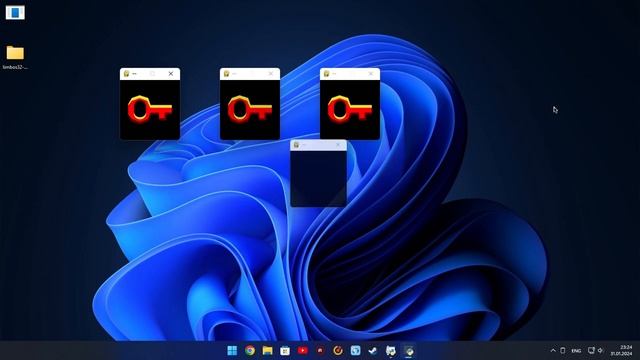640x360 pixels.
Task: Open the orange circular app taskbar icon
Action: click(x=338, y=350)
